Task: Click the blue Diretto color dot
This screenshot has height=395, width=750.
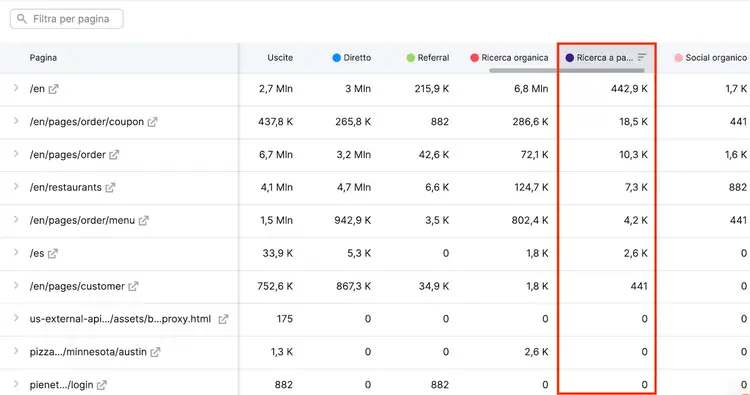Action: tap(336, 58)
